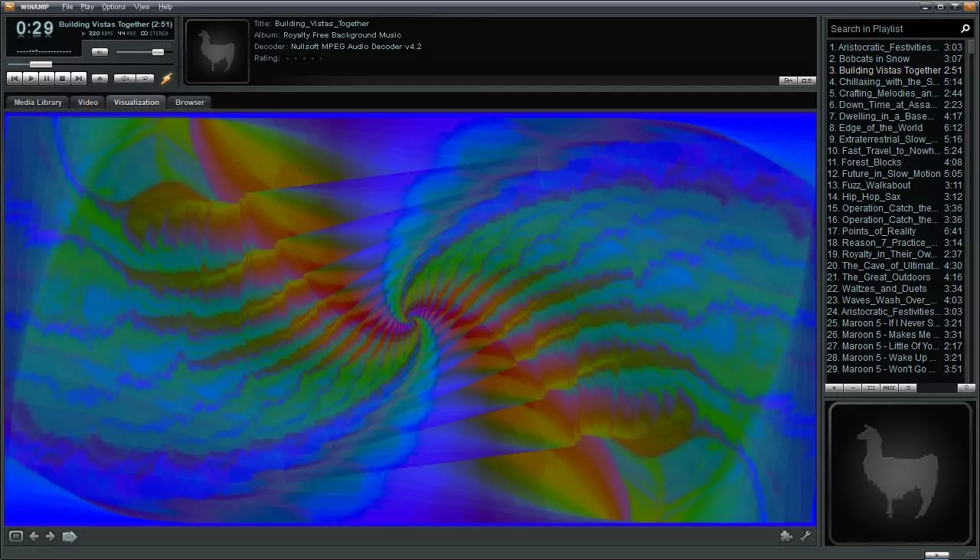Viewport: 980px width, 560px height.
Task: Stop playback with the Stop button
Action: 63,78
